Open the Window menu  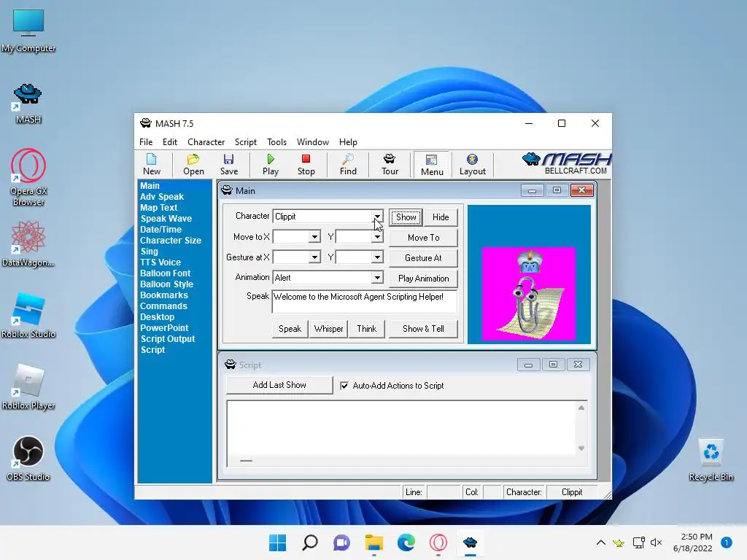click(x=312, y=142)
